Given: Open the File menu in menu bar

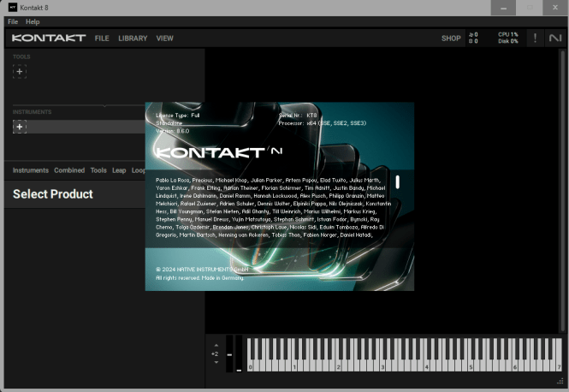Looking at the screenshot, I should [13, 21].
